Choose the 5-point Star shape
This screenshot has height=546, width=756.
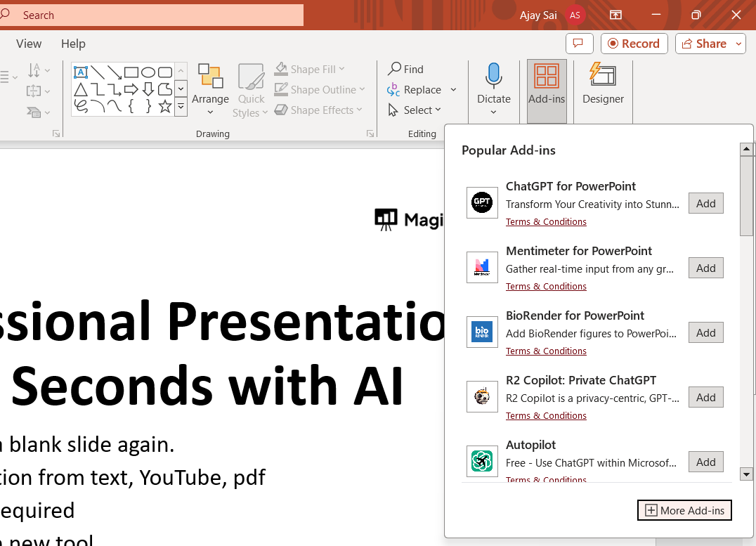tap(165, 106)
